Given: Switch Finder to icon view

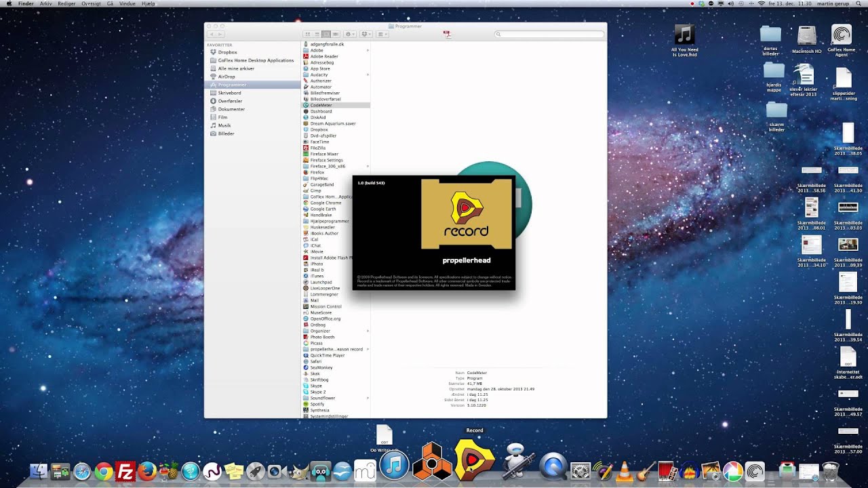Looking at the screenshot, I should [x=307, y=34].
